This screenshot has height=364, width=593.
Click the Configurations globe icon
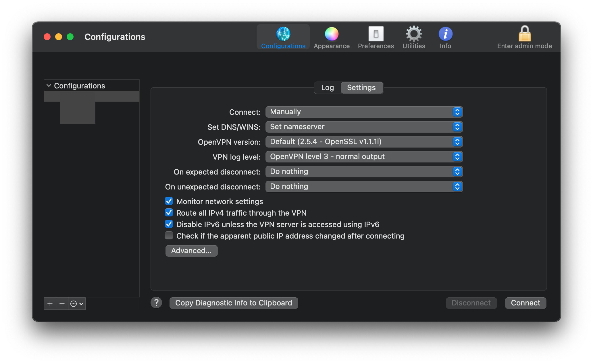click(283, 34)
